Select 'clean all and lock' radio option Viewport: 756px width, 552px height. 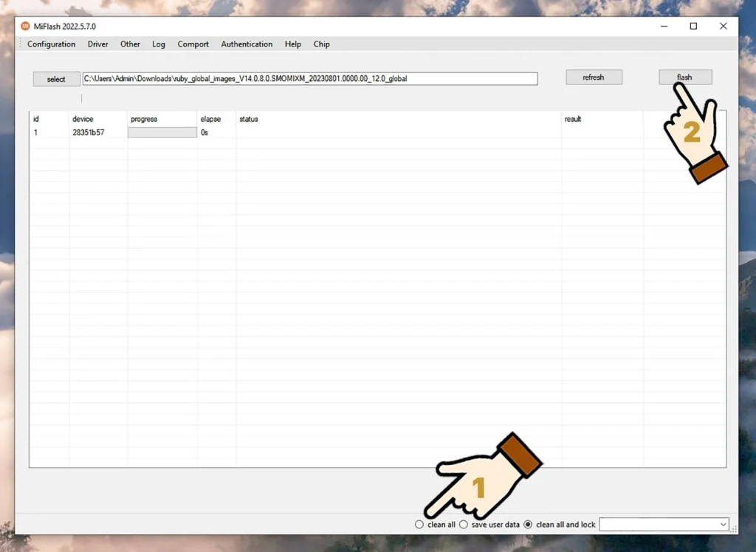coord(528,525)
